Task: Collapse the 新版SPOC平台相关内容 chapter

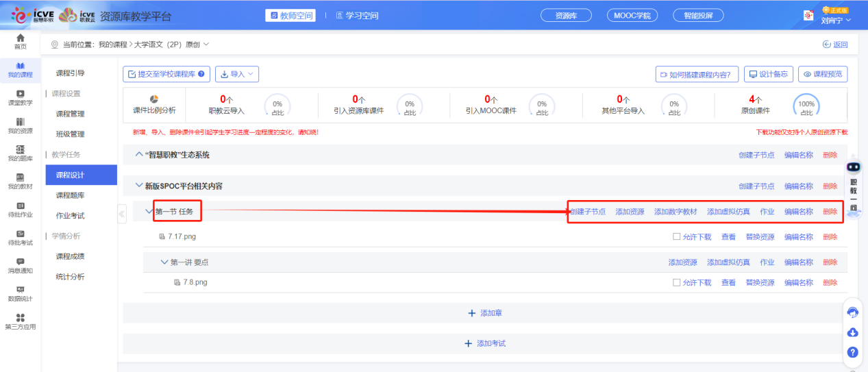Action: [x=139, y=186]
